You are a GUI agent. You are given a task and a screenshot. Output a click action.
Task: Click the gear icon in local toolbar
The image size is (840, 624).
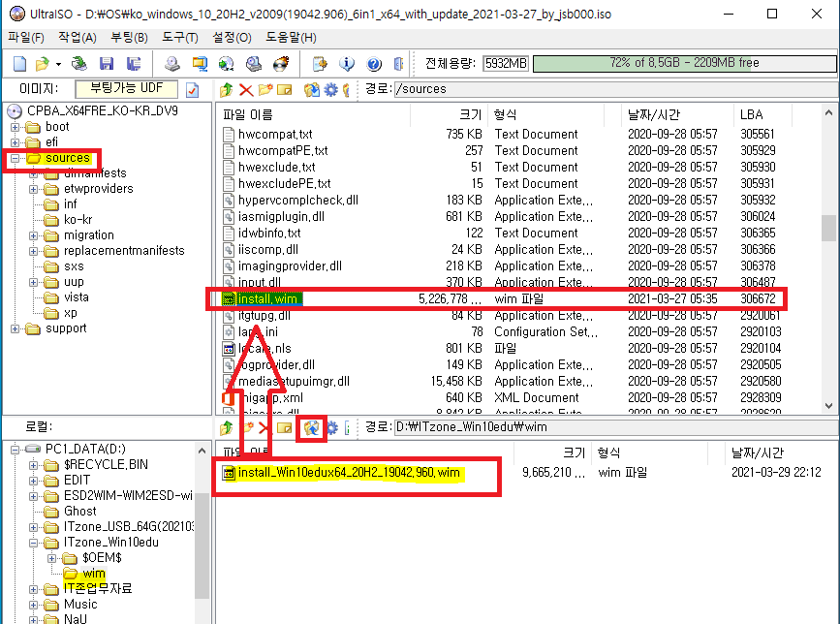point(332,427)
